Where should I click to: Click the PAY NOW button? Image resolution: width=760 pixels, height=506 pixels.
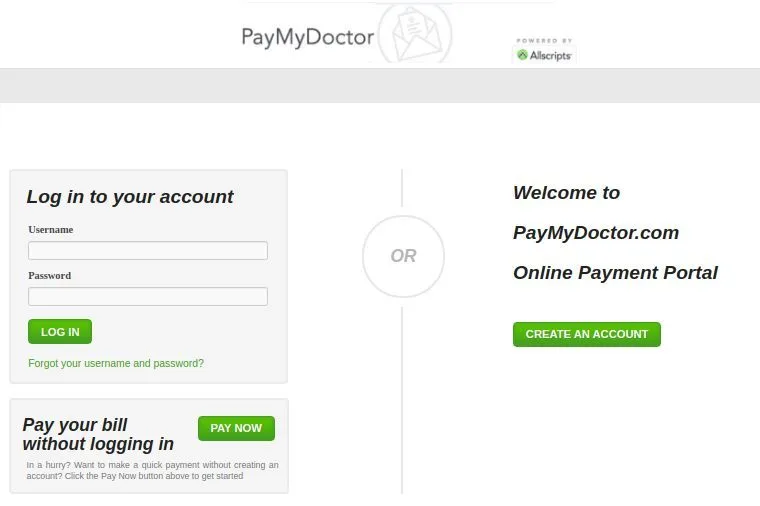coord(236,428)
